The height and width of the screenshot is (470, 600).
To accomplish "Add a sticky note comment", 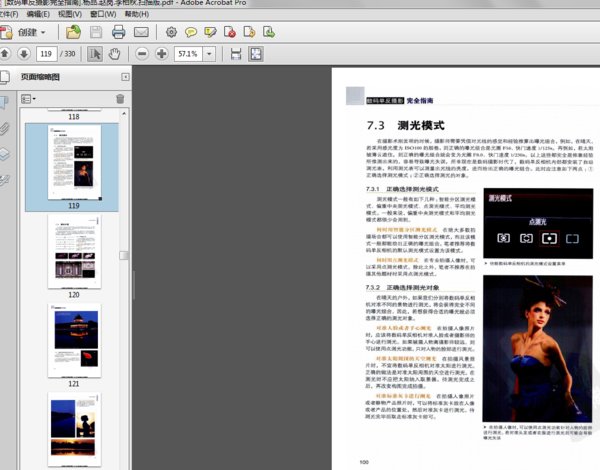I will 191,32.
